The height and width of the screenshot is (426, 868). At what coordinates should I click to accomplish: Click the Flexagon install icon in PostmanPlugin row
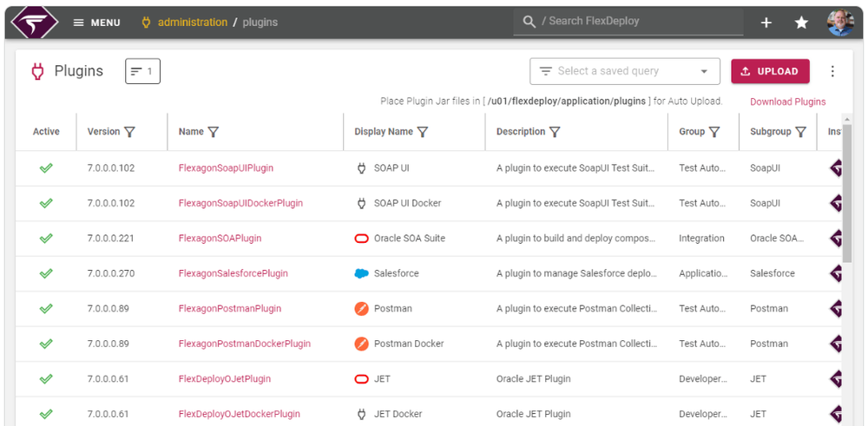[x=835, y=308]
